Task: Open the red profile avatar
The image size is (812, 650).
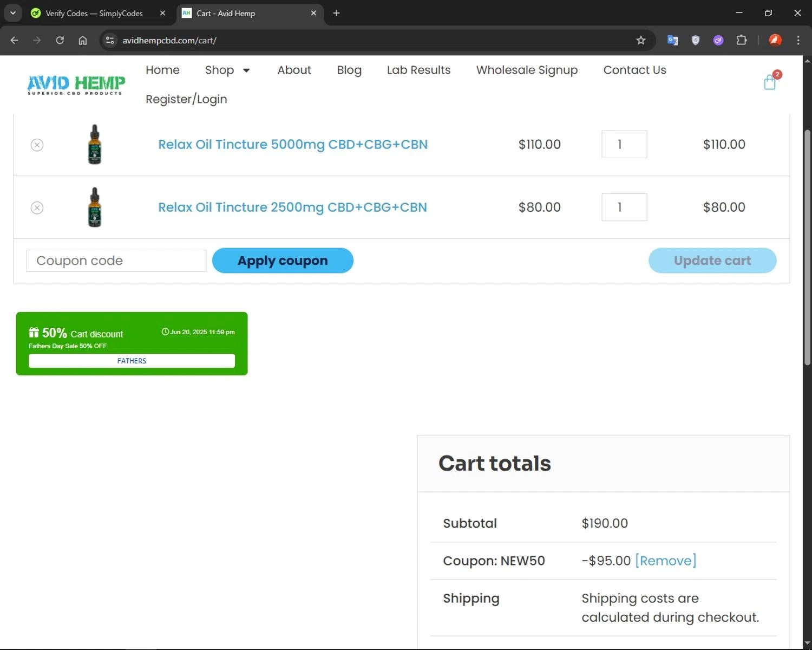Action: (775, 40)
